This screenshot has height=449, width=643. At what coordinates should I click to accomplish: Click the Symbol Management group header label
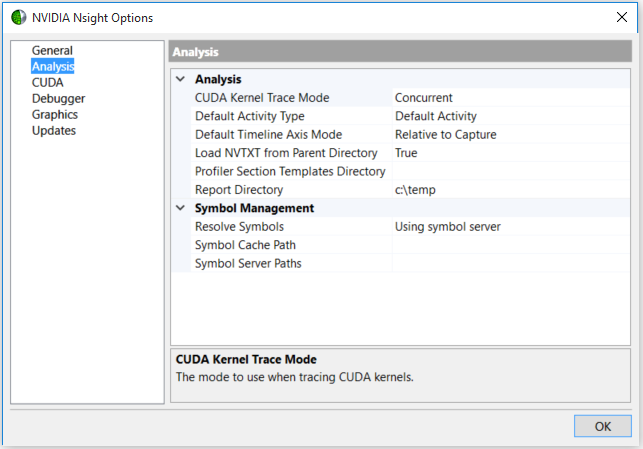click(254, 208)
